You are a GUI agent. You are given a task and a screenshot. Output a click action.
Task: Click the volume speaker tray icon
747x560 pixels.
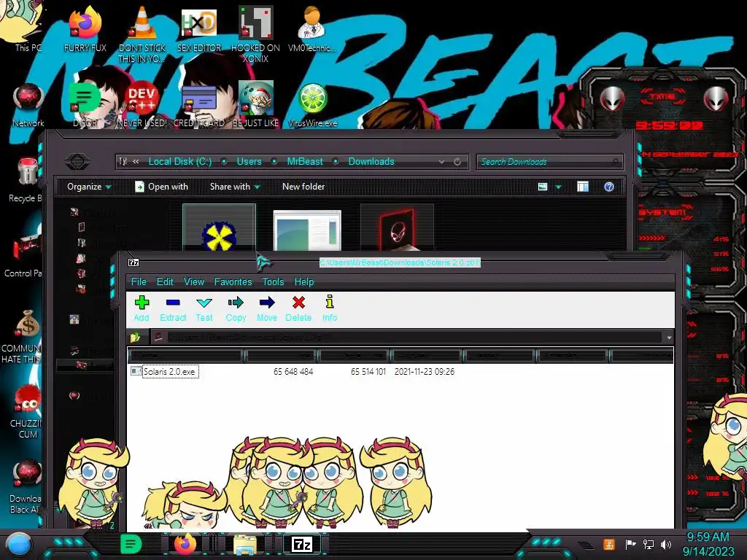[x=666, y=544]
